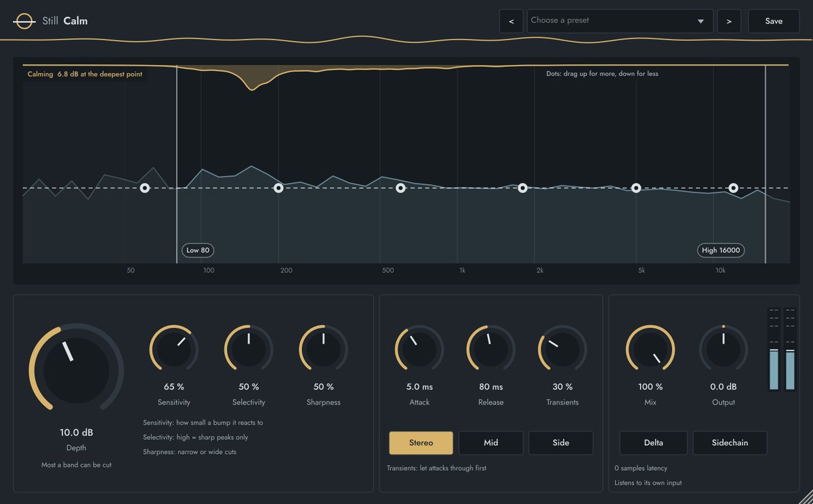Select the band dot near 10k
Screen dimensions: 813x504
pos(733,188)
